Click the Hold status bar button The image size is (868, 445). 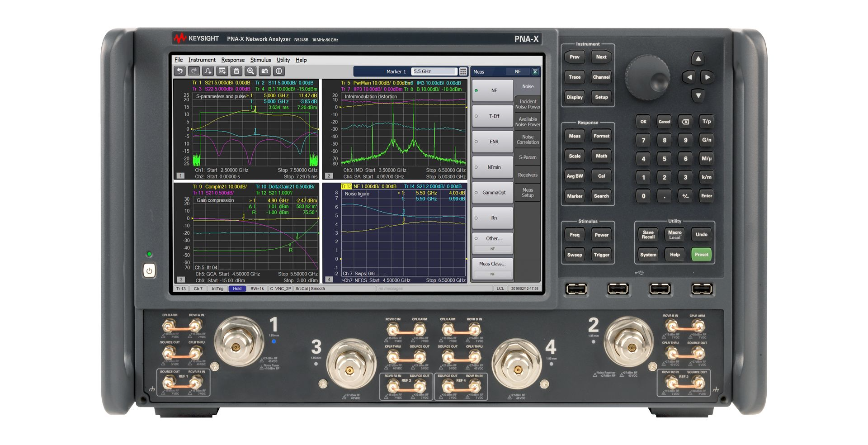237,289
